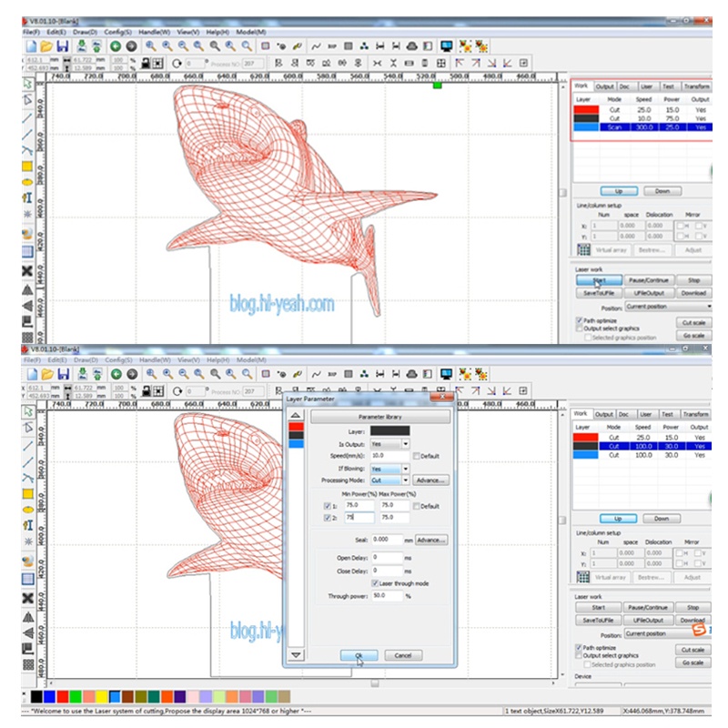Open the Is Output dropdown
Viewport: 728px width, 728px height.
click(x=405, y=443)
